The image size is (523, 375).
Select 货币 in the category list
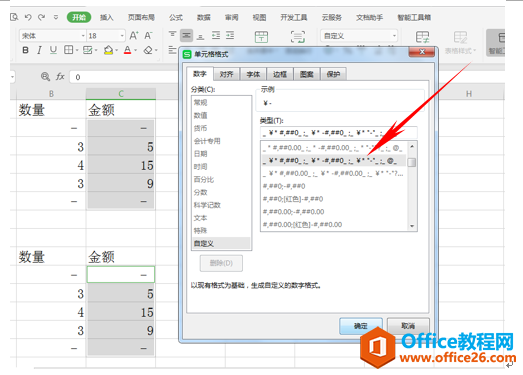(x=200, y=128)
